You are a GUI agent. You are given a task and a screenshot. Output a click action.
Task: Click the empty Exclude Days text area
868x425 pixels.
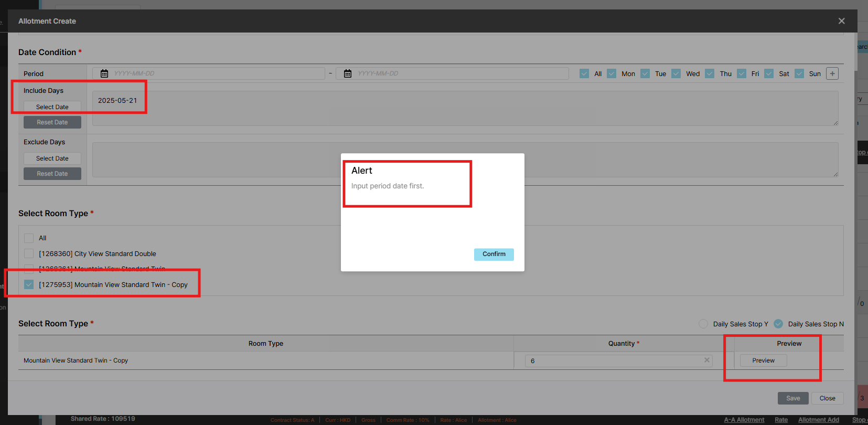point(465,160)
